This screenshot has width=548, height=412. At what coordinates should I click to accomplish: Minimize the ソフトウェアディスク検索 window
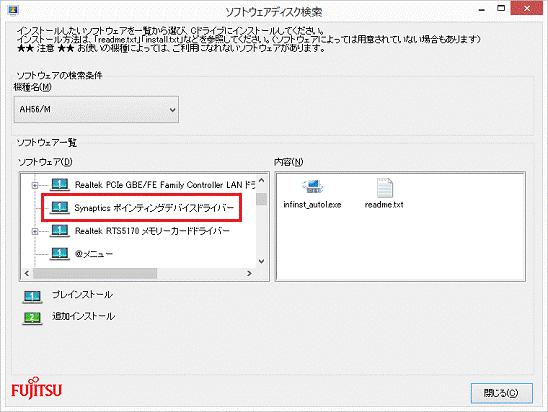(482, 9)
